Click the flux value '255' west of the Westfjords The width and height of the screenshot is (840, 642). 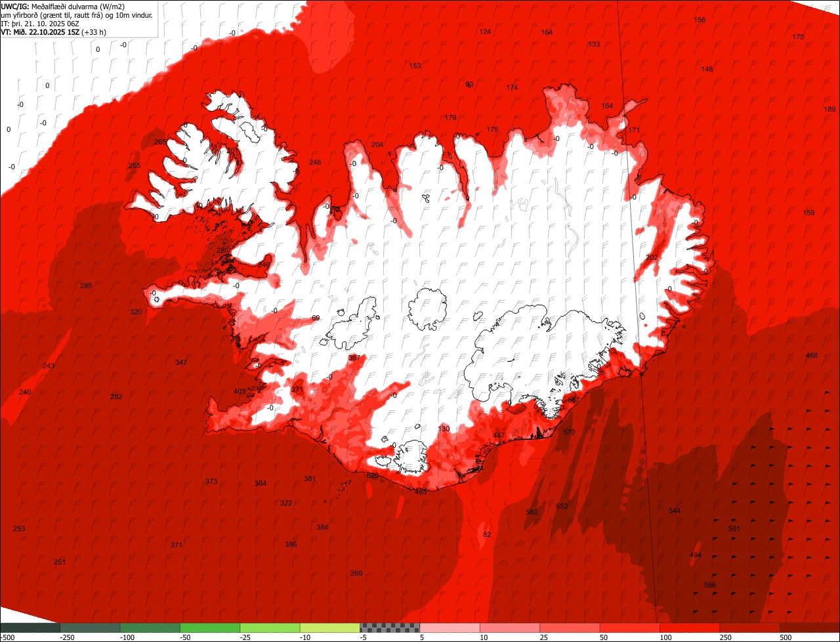pyautogui.click(x=135, y=165)
